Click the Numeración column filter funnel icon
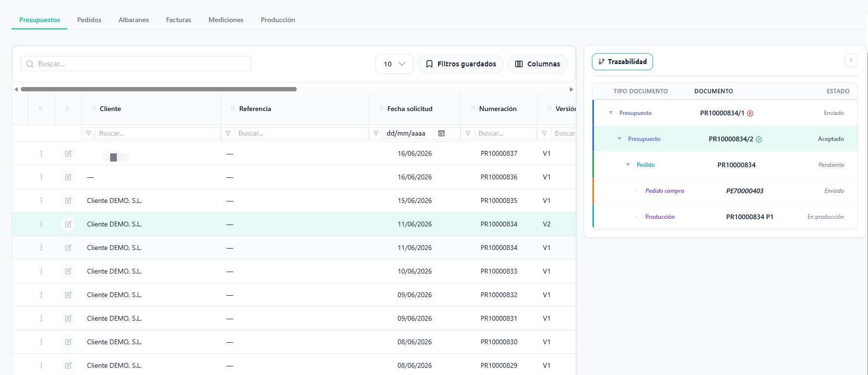Viewport: 868px width, 375px height. pyautogui.click(x=468, y=133)
